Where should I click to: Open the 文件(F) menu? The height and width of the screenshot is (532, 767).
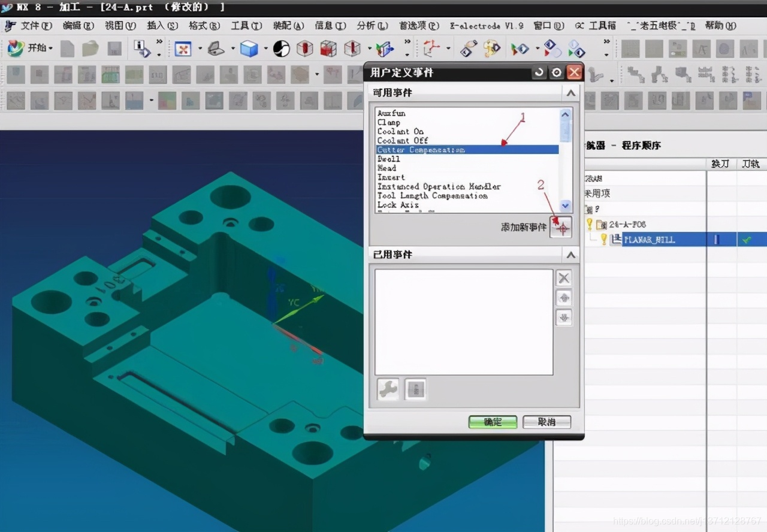click(36, 26)
